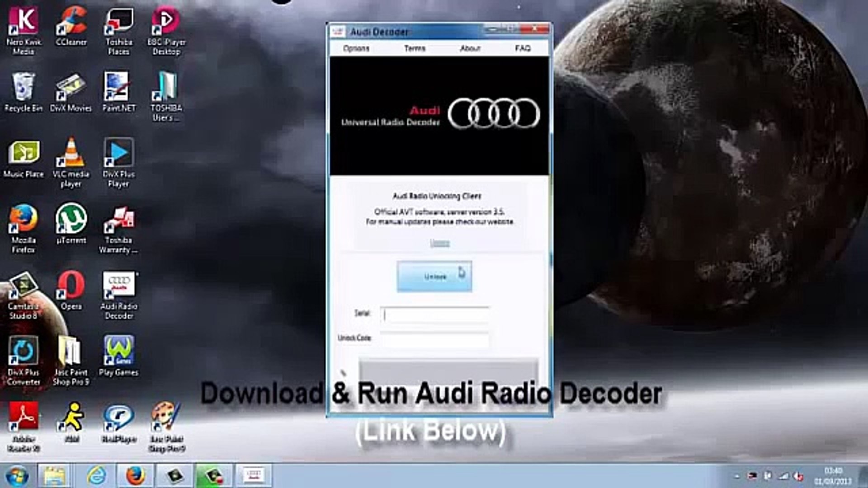Screen dimensions: 868x488
Task: Click the Windows Start button
Action: pyautogui.click(x=17, y=476)
